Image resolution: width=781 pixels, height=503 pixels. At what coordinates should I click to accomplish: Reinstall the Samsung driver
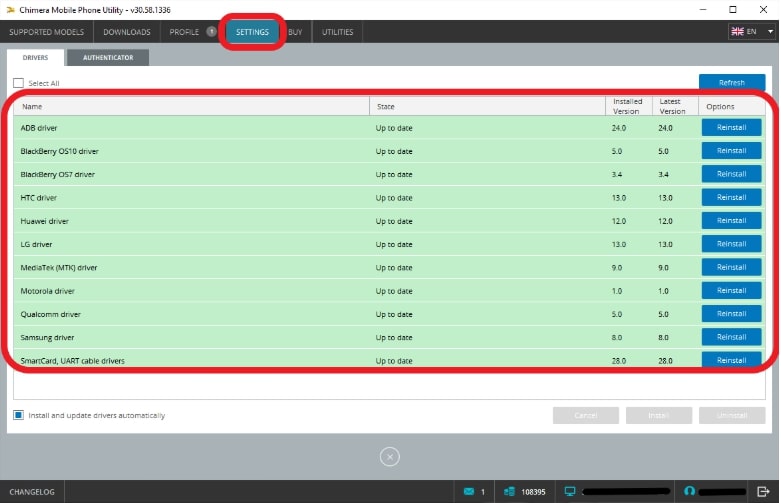coord(731,338)
